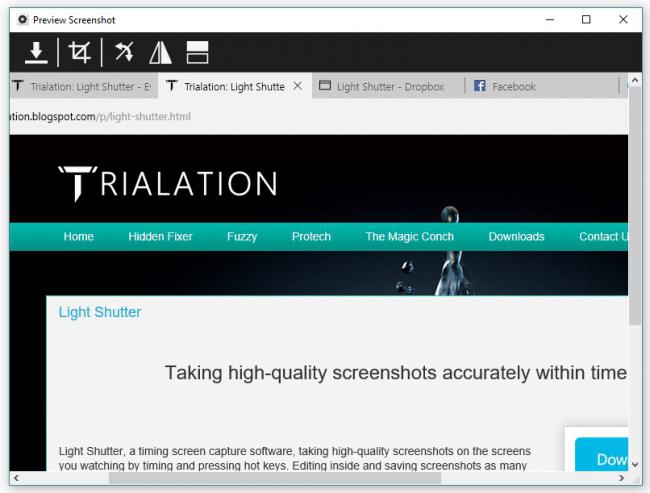Select the crop tool icon

[x=80, y=52]
